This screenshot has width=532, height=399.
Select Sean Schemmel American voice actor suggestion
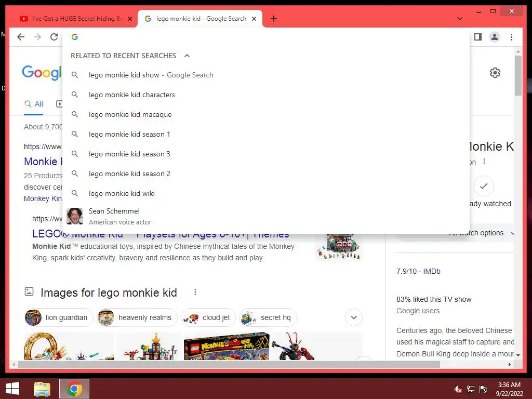(266, 216)
